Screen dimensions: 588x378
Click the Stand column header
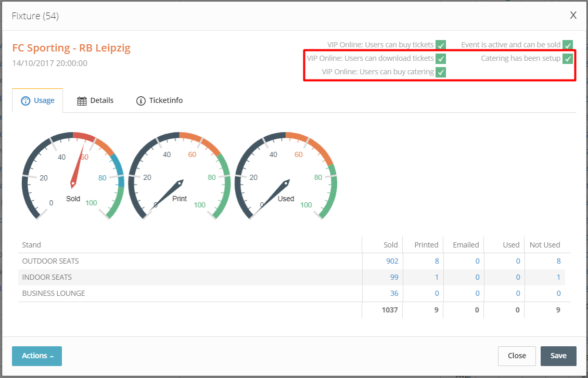(32, 245)
